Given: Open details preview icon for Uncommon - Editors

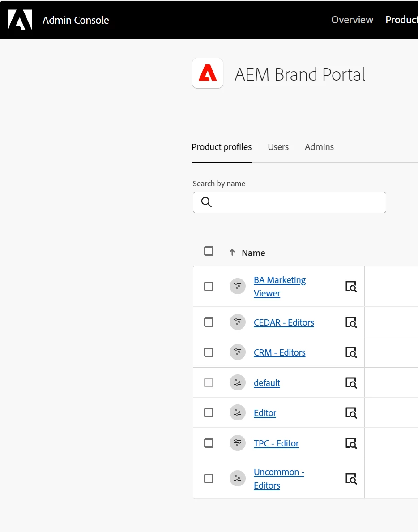Looking at the screenshot, I should coord(351,479).
